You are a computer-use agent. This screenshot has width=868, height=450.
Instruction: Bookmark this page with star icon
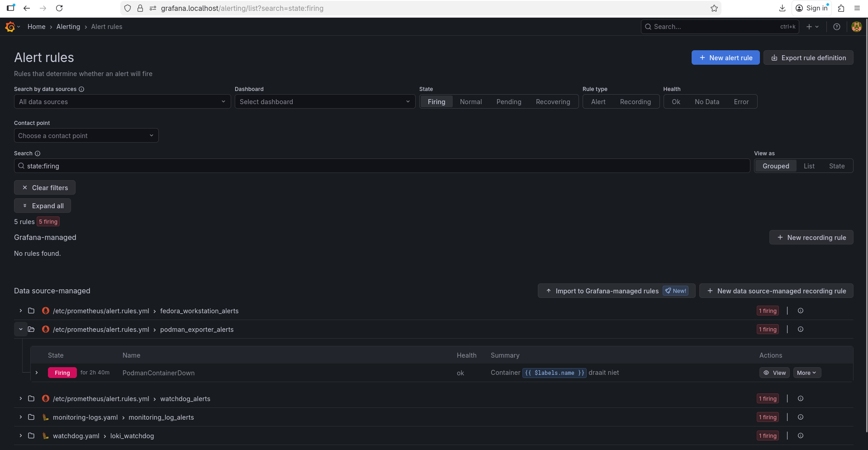tap(714, 8)
